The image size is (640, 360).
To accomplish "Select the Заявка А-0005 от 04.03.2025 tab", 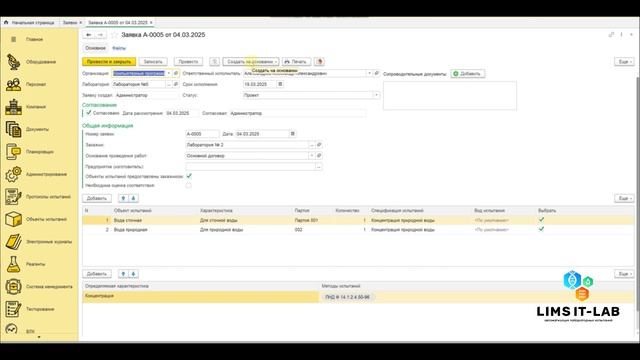I will tap(119, 22).
